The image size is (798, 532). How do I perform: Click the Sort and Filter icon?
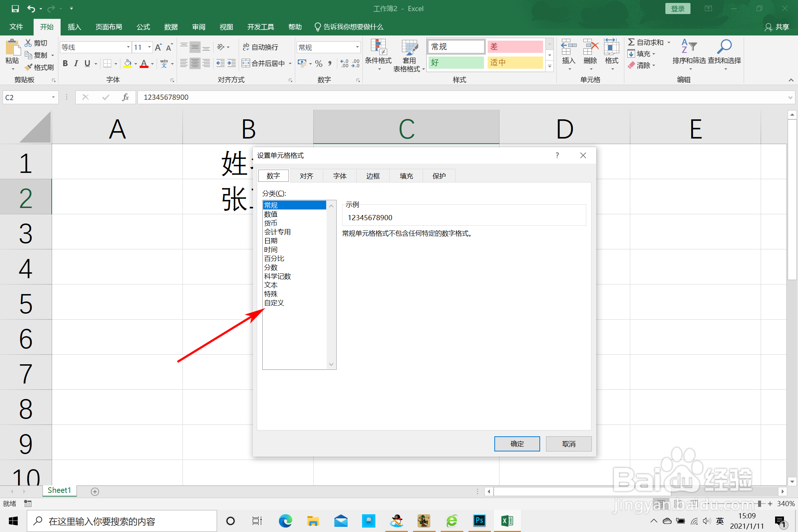[689, 47]
